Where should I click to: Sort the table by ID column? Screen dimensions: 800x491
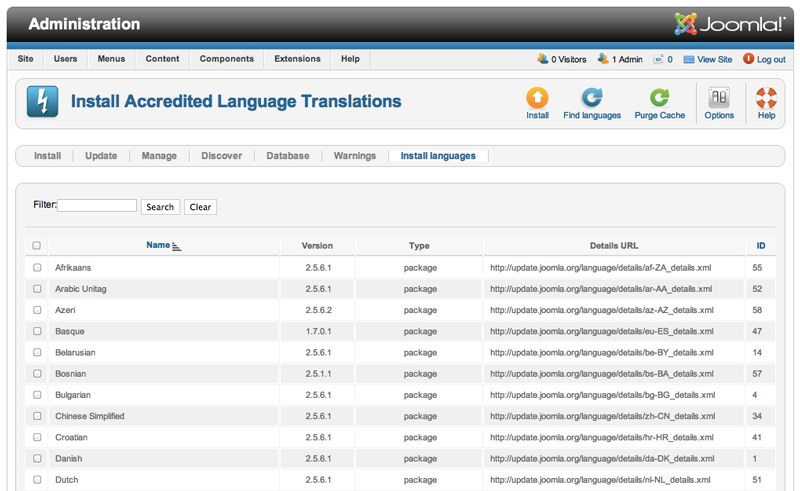click(x=760, y=245)
